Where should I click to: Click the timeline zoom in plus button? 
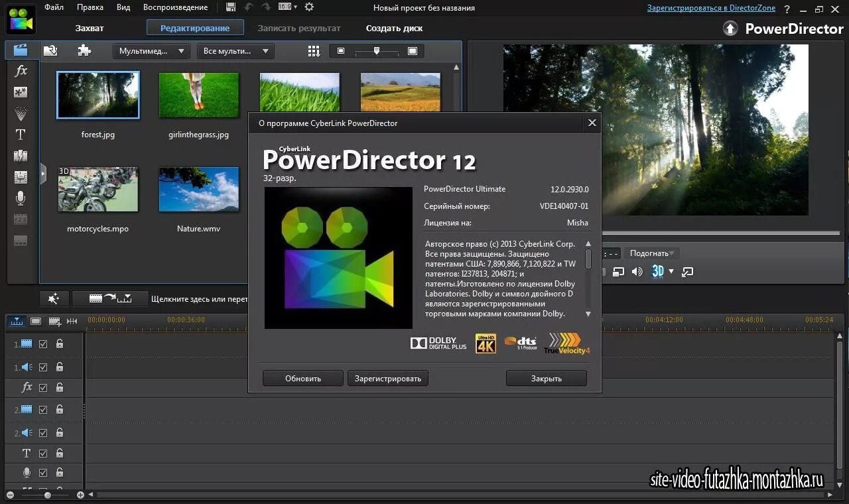[x=80, y=495]
